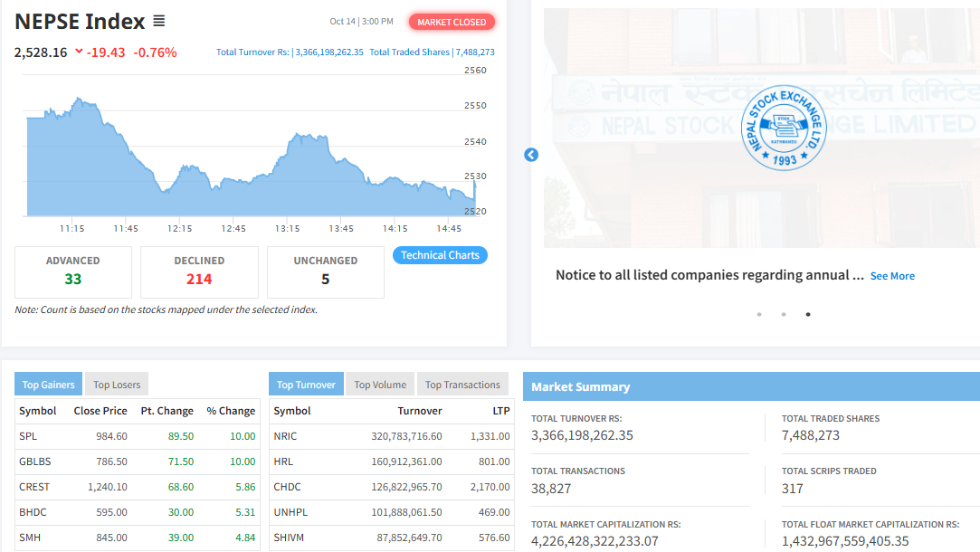Screen dimensions: 980x552
Task: Open the NEPSE Index hamburger menu
Action: [x=159, y=22]
